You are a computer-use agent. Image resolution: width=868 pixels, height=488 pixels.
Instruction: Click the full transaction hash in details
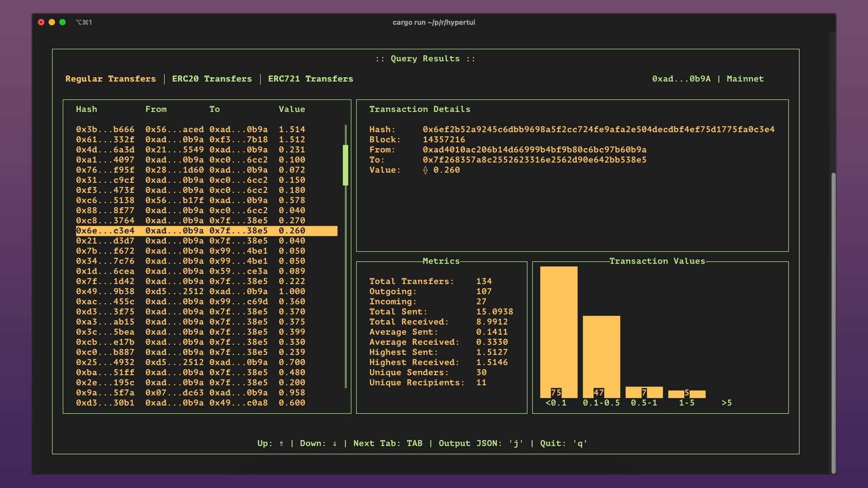599,129
